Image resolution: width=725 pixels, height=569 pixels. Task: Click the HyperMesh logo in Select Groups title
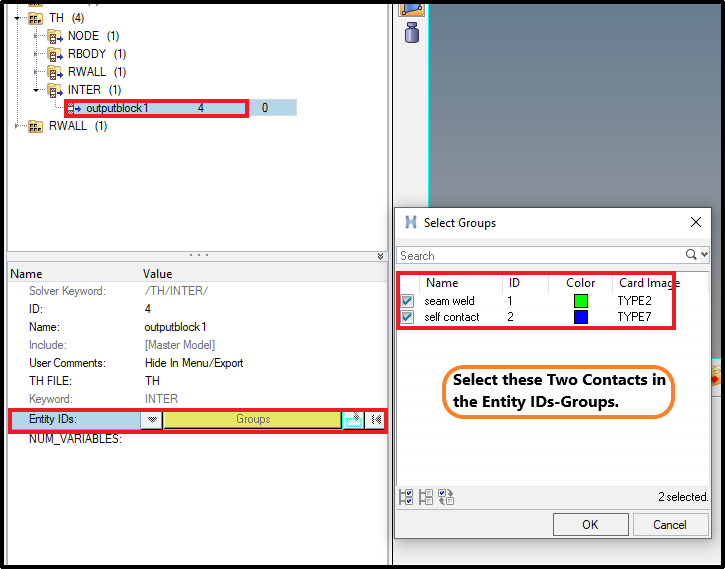tap(411, 222)
